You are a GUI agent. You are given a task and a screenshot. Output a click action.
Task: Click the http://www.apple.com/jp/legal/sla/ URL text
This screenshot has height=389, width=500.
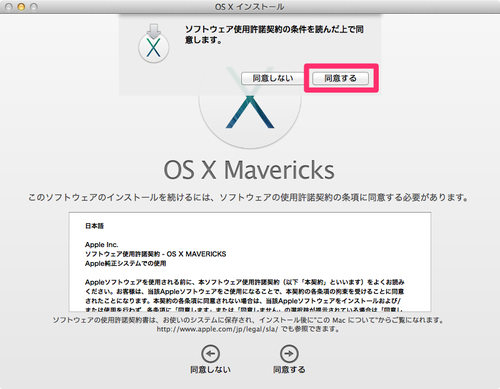point(217,329)
